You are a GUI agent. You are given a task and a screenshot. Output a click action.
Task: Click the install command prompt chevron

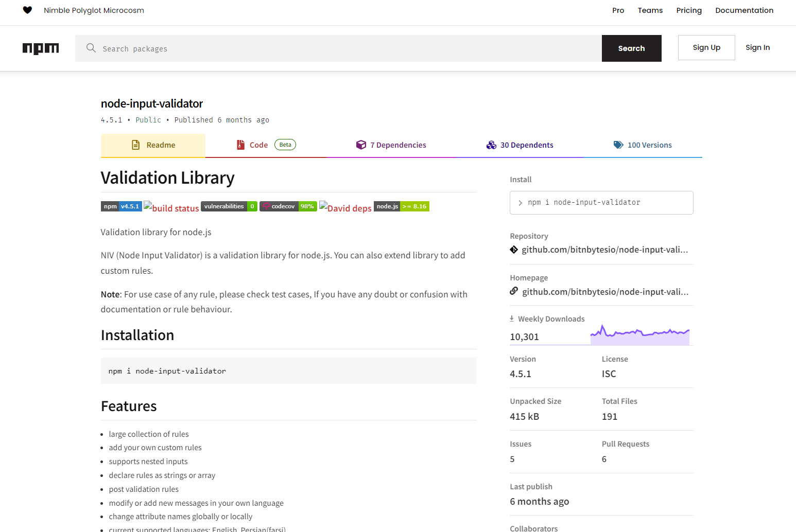(520, 203)
